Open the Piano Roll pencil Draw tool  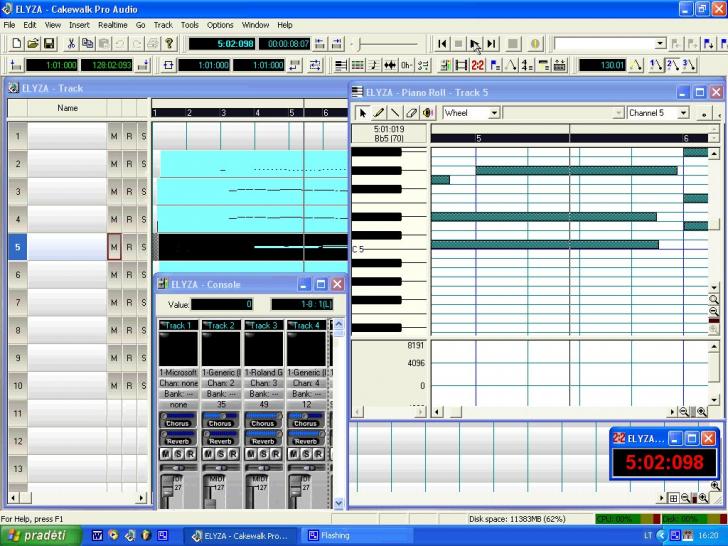[x=379, y=113]
